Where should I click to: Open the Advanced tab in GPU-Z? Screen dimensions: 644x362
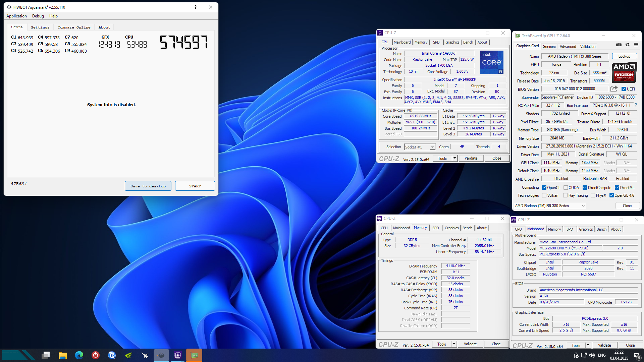(x=568, y=47)
